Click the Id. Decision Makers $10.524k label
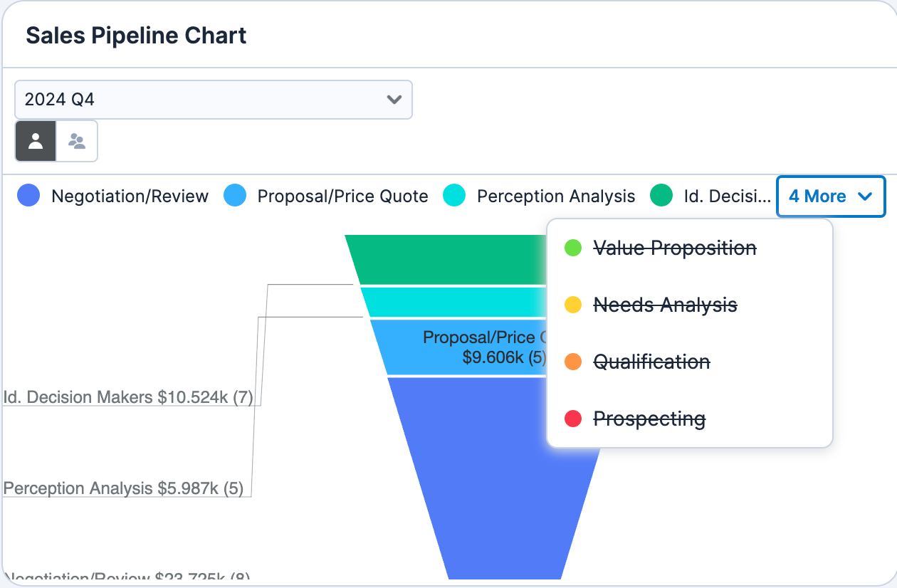 click(129, 397)
